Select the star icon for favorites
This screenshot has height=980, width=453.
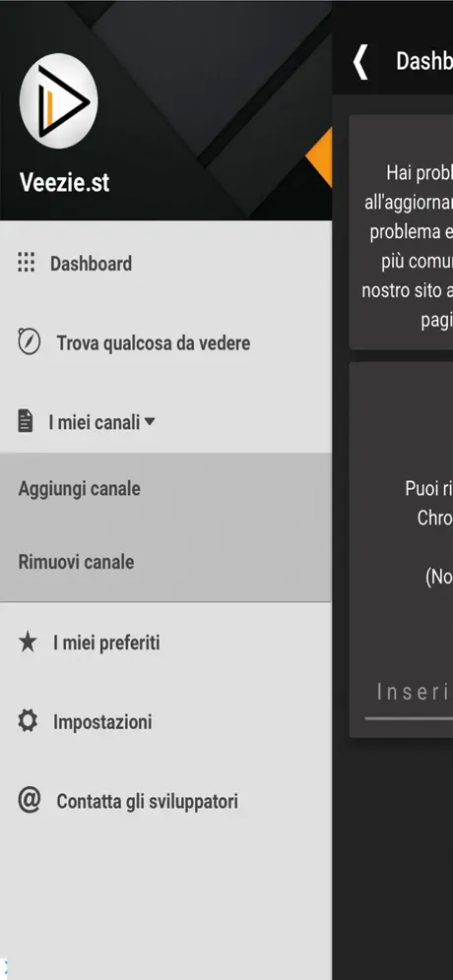tap(27, 642)
